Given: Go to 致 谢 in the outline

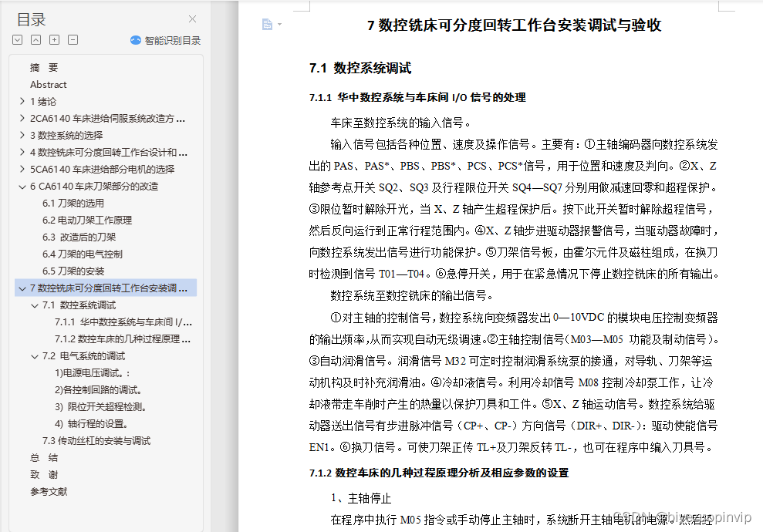Looking at the screenshot, I should point(44,475).
